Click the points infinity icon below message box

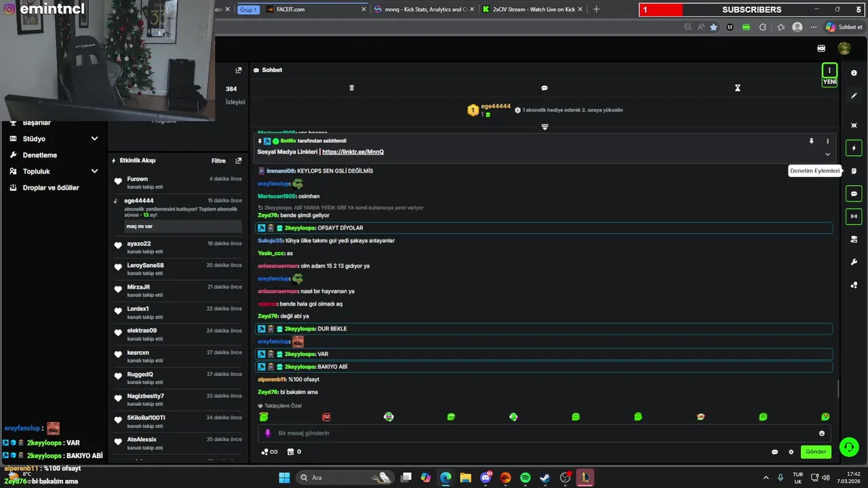269,452
